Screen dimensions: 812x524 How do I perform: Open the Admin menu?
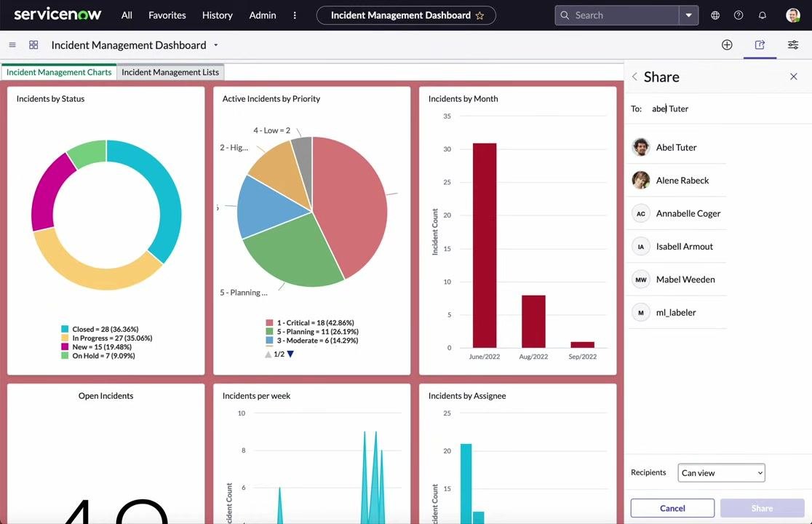coord(263,15)
